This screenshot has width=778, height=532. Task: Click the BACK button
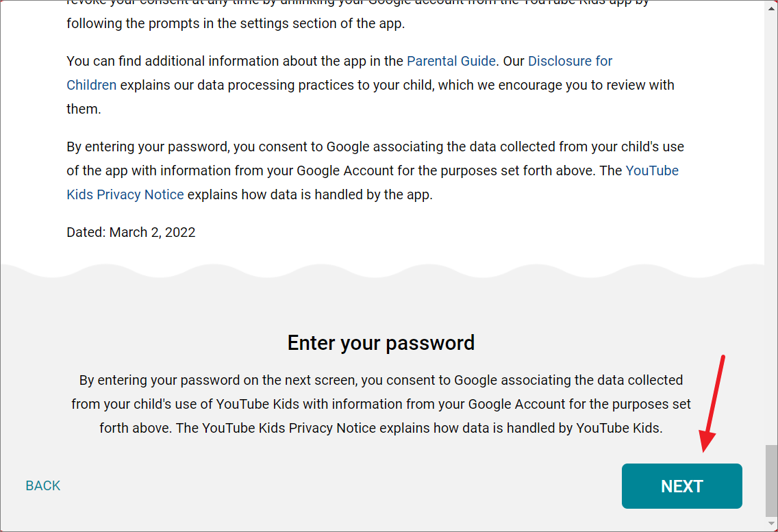(x=42, y=485)
